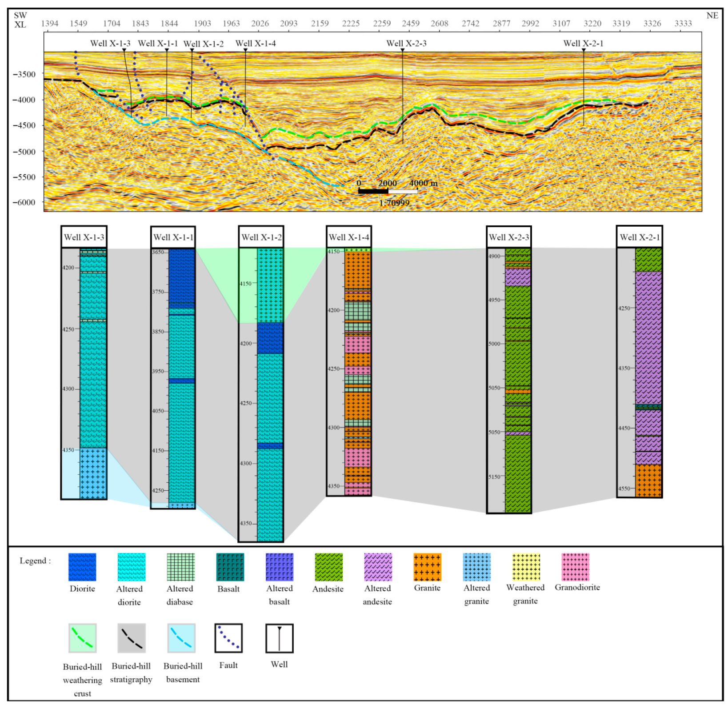Click the Well X-1-3 column header
This screenshot has width=728, height=709.
84,237
